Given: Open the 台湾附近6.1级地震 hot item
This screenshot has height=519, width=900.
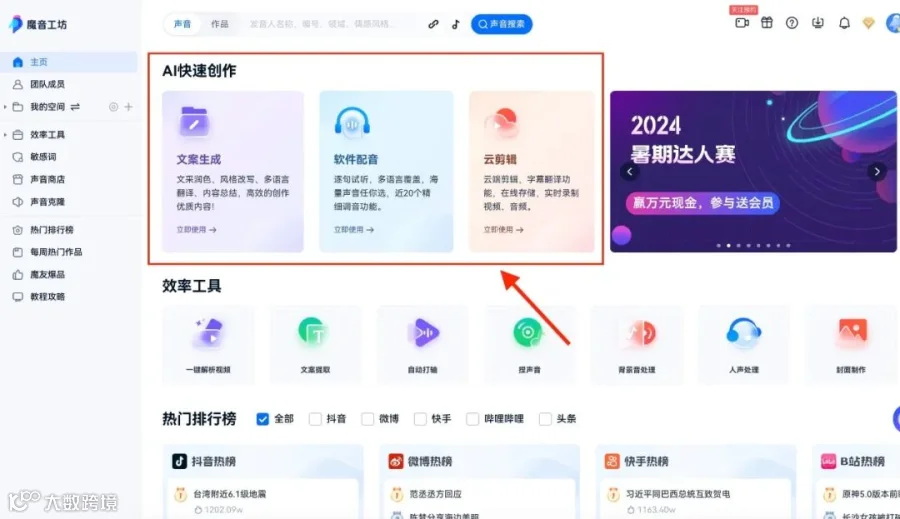Looking at the screenshot, I should 230,494.
